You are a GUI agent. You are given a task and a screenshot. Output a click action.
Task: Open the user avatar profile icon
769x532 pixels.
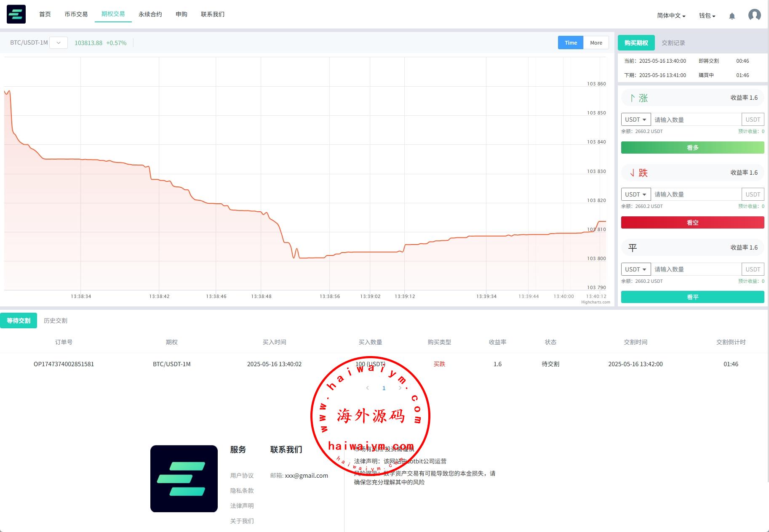[754, 15]
